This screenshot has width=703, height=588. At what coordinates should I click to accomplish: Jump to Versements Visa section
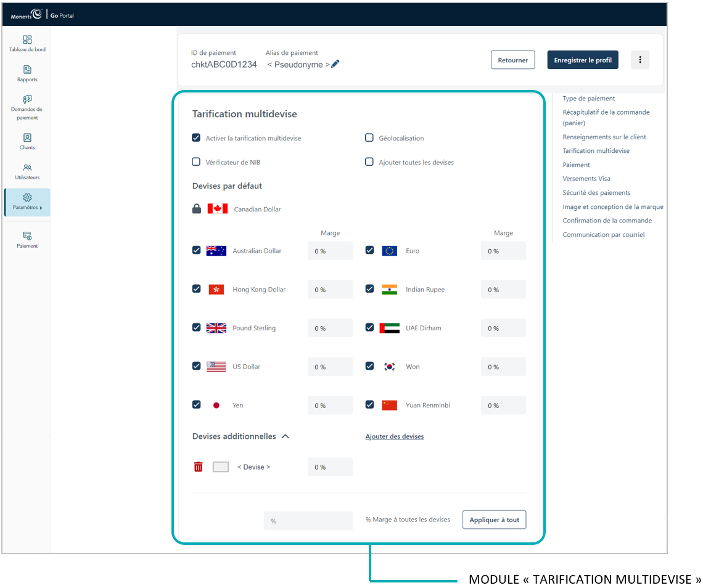click(x=586, y=179)
